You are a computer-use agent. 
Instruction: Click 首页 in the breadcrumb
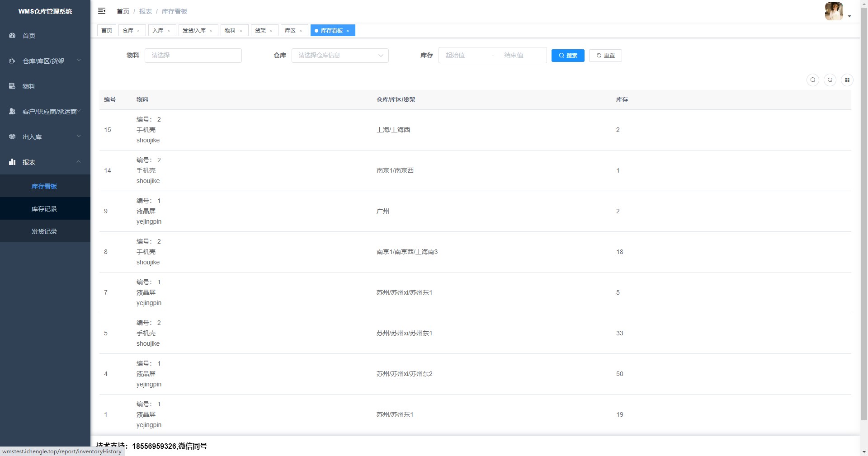pos(123,11)
